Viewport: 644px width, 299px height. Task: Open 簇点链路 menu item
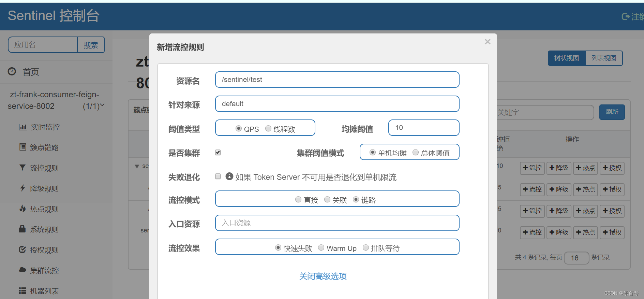(x=44, y=147)
